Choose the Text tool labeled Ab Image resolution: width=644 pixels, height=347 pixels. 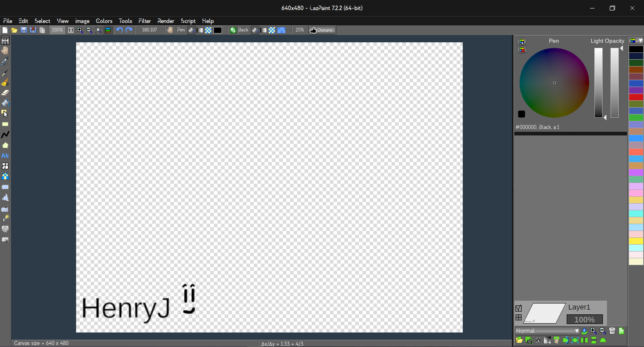click(x=5, y=156)
